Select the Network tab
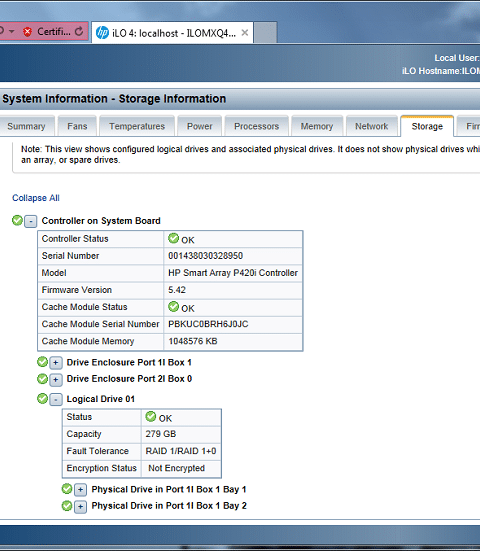The width and height of the screenshot is (480, 551). (371, 126)
